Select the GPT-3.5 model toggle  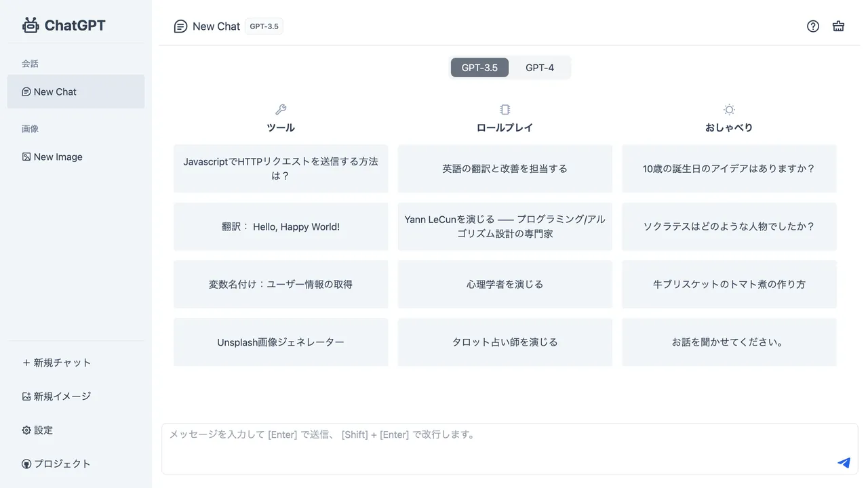click(x=479, y=68)
